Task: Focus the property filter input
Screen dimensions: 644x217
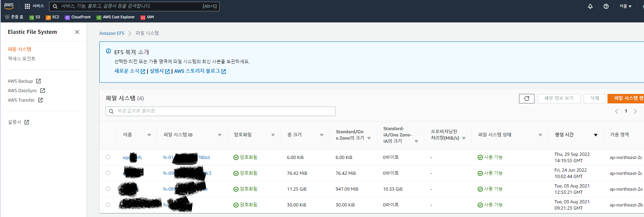Action: pos(220,111)
